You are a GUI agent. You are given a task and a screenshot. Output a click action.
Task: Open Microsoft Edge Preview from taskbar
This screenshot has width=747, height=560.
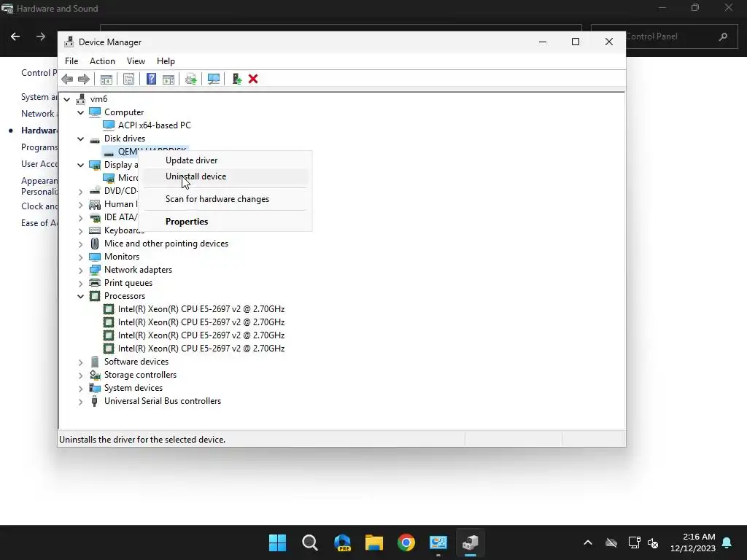(x=342, y=542)
